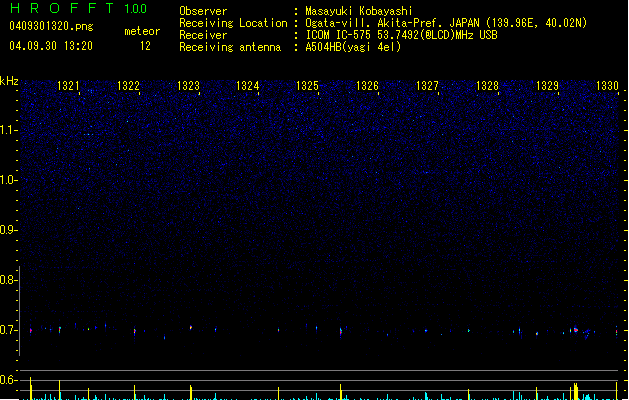
Task: Click the 0.6 kHz axis label
Action: click(x=8, y=380)
